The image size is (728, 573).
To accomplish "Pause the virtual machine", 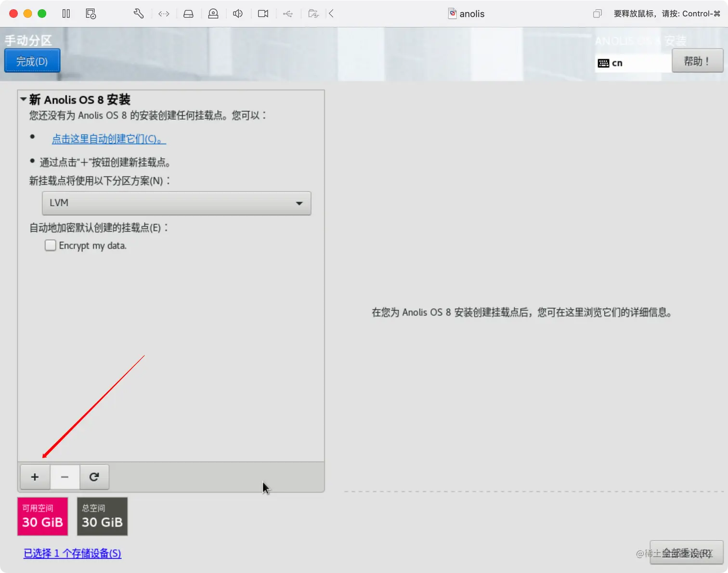I will pyautogui.click(x=66, y=13).
